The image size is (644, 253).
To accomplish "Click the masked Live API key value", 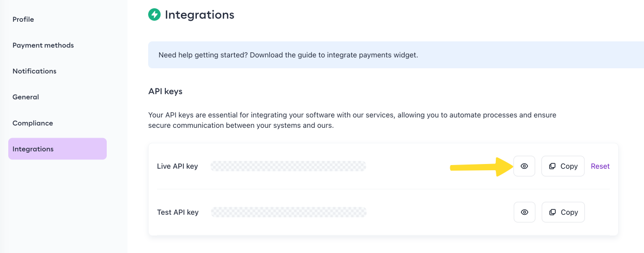I will point(288,166).
